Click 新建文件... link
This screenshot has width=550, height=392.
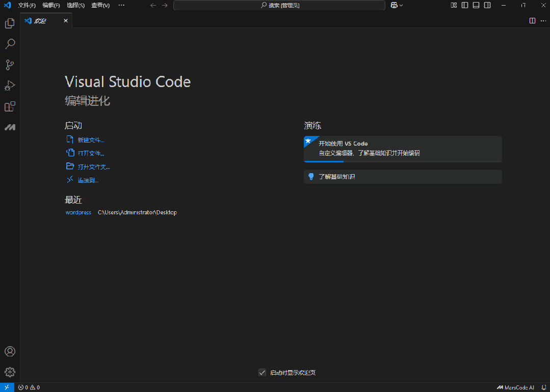coord(91,140)
